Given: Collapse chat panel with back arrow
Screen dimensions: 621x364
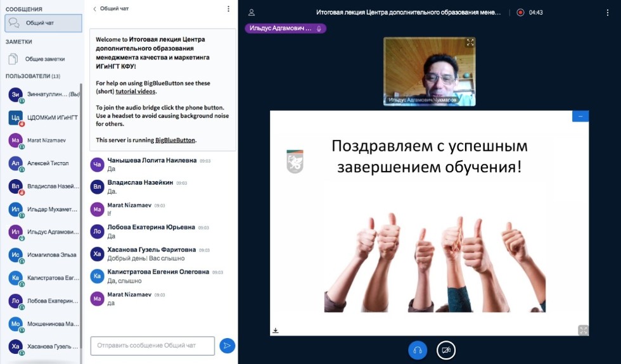Looking at the screenshot, I should (x=95, y=9).
